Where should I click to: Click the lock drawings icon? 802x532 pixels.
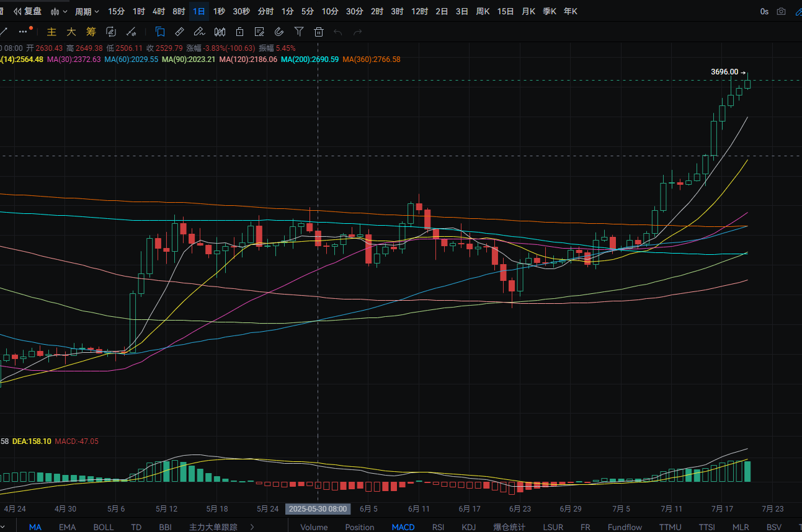point(239,32)
